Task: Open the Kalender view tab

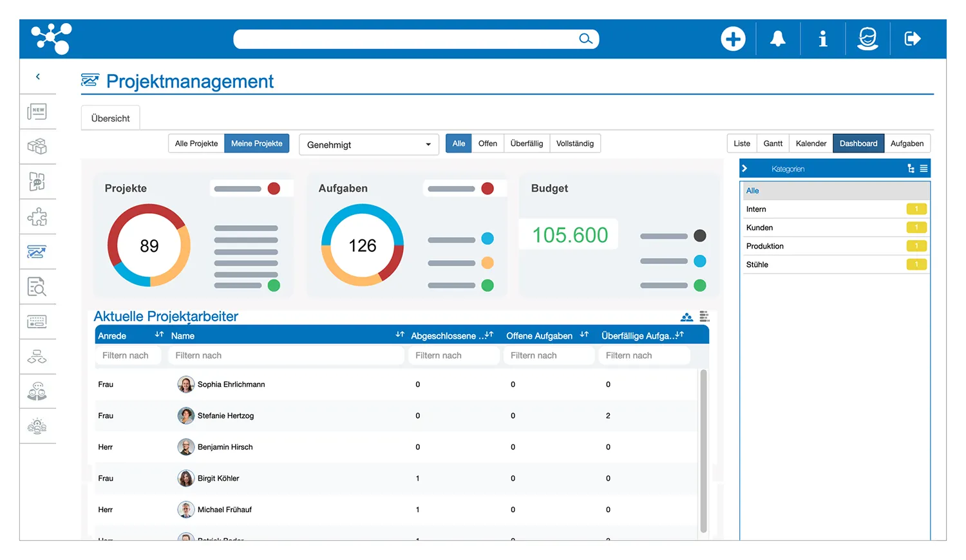Action: 811,144
